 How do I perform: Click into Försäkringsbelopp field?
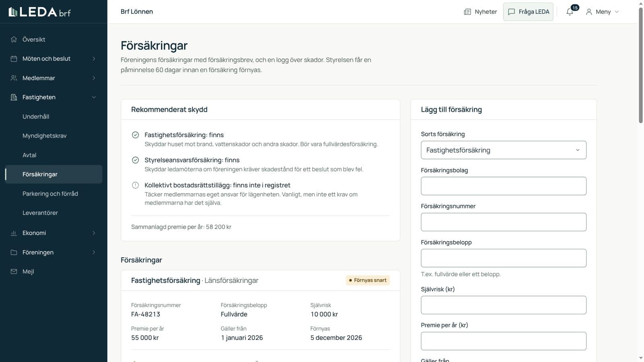(x=504, y=258)
